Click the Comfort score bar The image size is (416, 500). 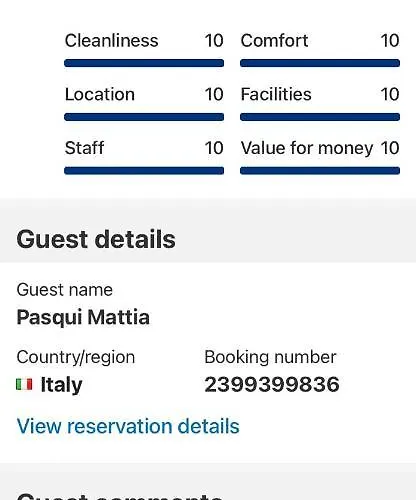click(x=320, y=63)
